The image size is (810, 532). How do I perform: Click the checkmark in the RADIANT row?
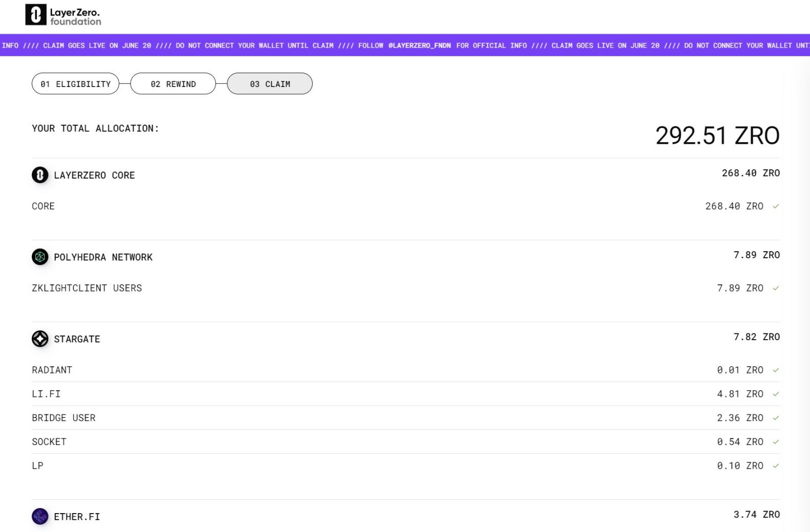776,370
